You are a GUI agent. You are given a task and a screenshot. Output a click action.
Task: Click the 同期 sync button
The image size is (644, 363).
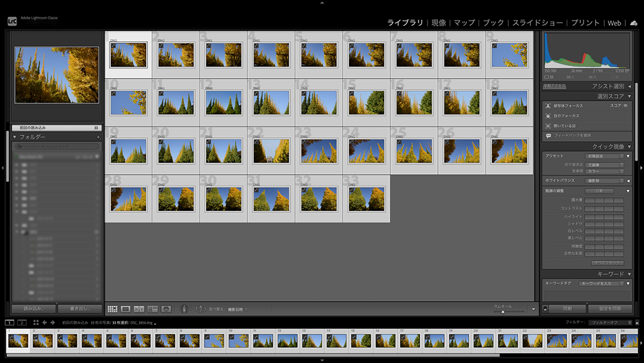pyautogui.click(x=567, y=309)
